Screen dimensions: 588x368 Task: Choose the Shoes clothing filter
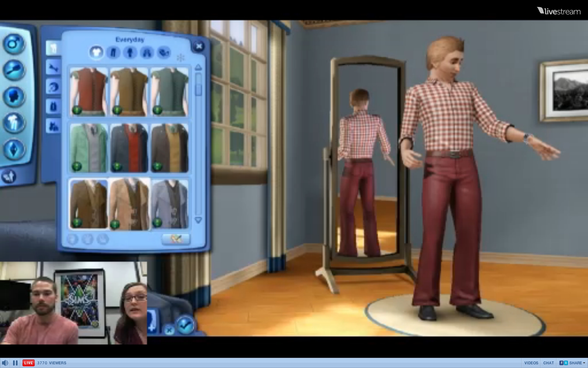point(147,52)
